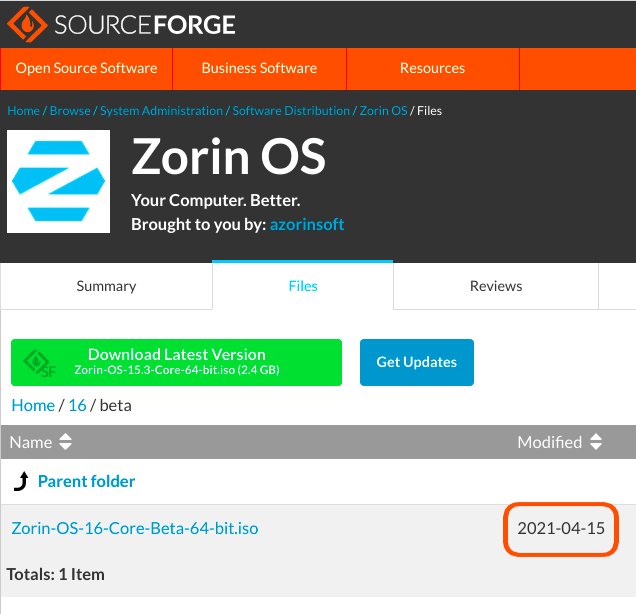The height and width of the screenshot is (614, 636).
Task: Click the Download Latest Version button
Action: point(176,362)
